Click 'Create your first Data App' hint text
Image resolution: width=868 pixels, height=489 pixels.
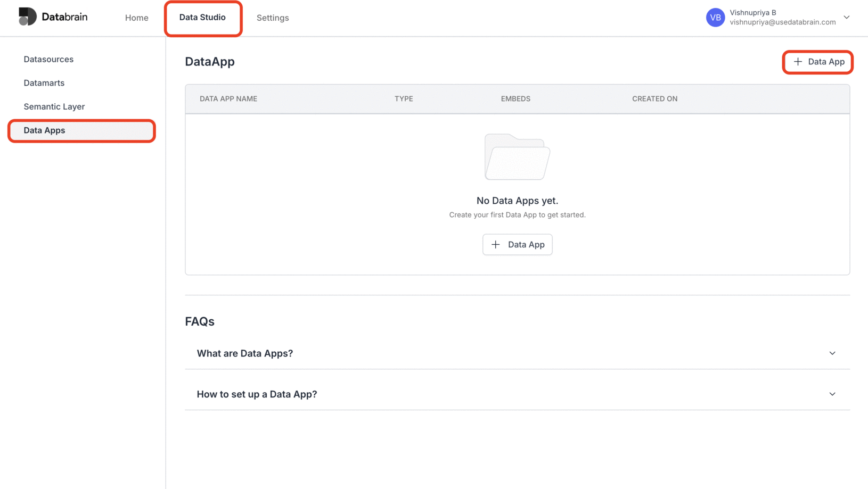517,215
